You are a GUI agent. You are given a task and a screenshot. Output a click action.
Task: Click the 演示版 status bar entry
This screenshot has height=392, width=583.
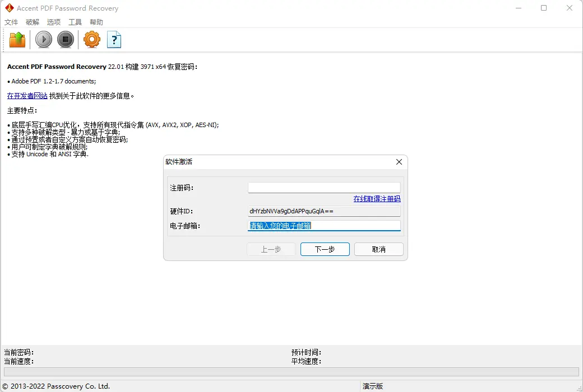tap(373, 386)
